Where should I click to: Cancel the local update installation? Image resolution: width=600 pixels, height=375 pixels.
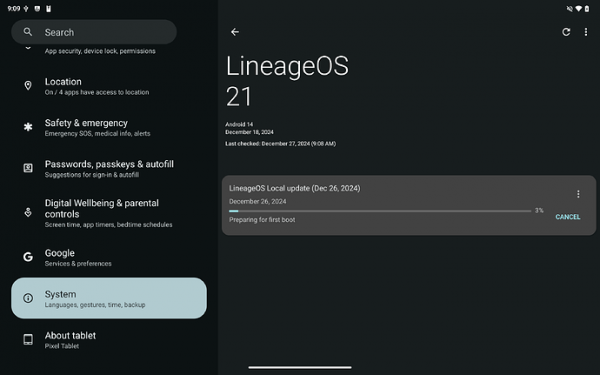pyautogui.click(x=567, y=217)
